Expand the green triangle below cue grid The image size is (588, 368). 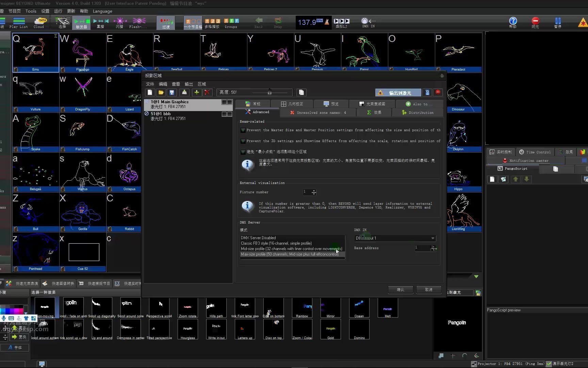pos(476,276)
